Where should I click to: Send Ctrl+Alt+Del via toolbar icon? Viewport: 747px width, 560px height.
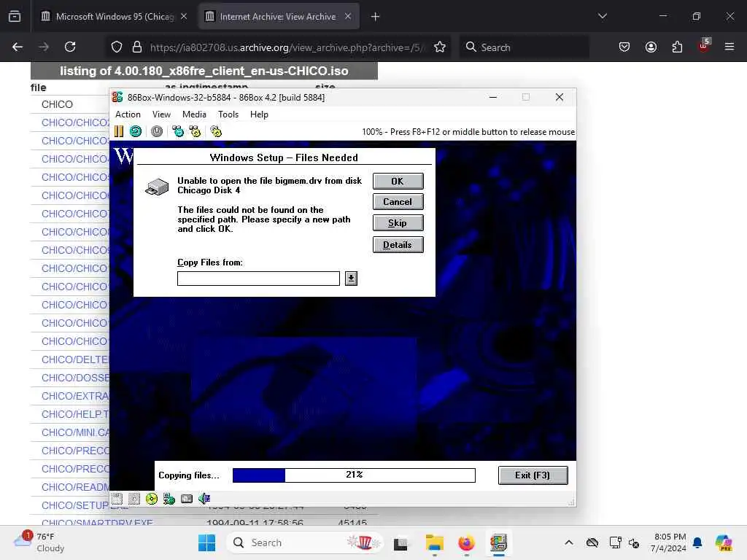tap(178, 131)
